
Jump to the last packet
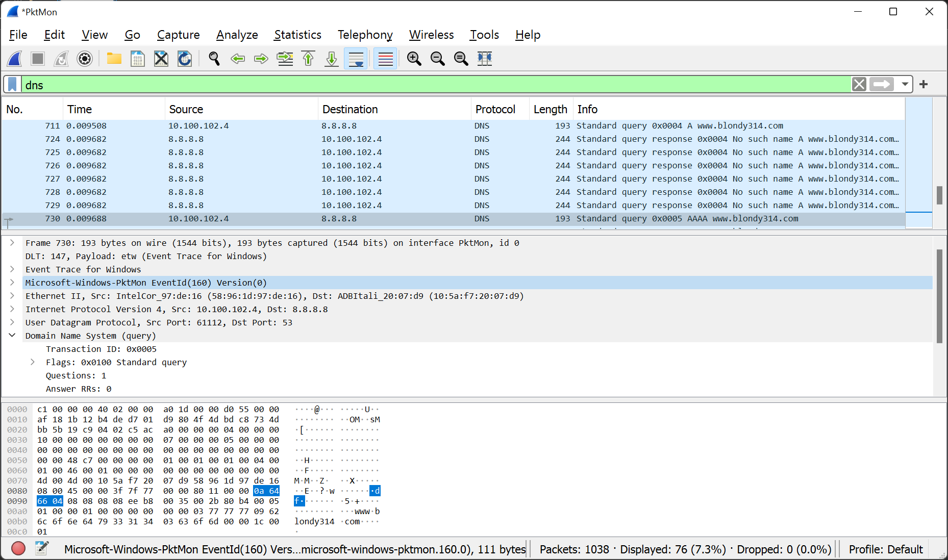[x=332, y=59]
